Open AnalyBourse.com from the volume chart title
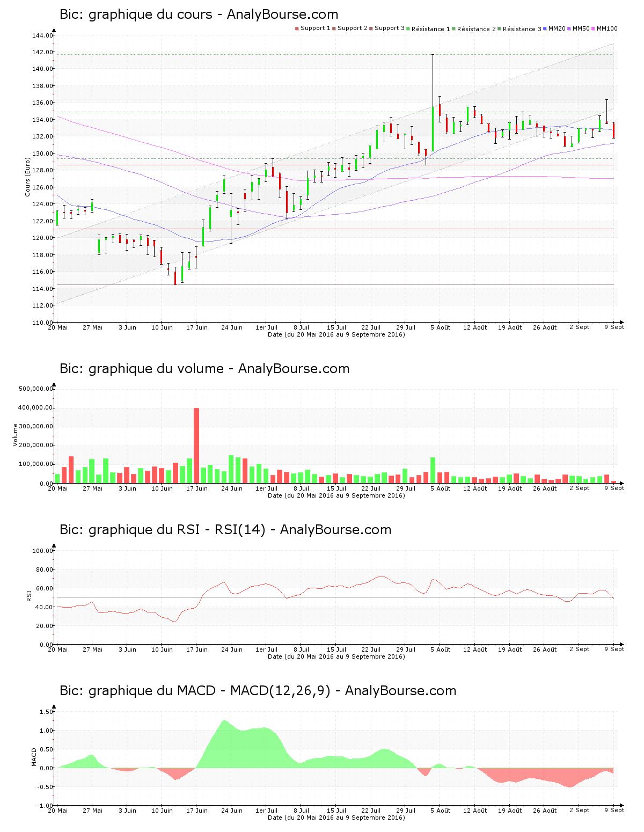The height and width of the screenshot is (832, 644). pyautogui.click(x=294, y=369)
